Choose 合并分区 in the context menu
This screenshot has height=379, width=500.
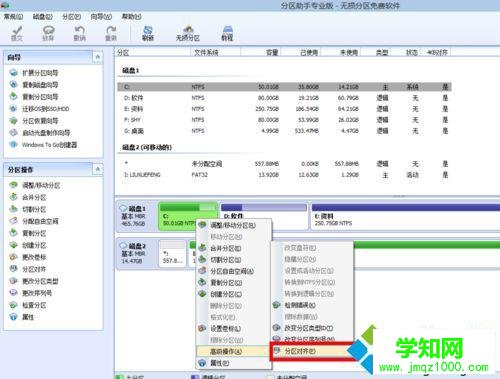pyautogui.click(x=234, y=248)
